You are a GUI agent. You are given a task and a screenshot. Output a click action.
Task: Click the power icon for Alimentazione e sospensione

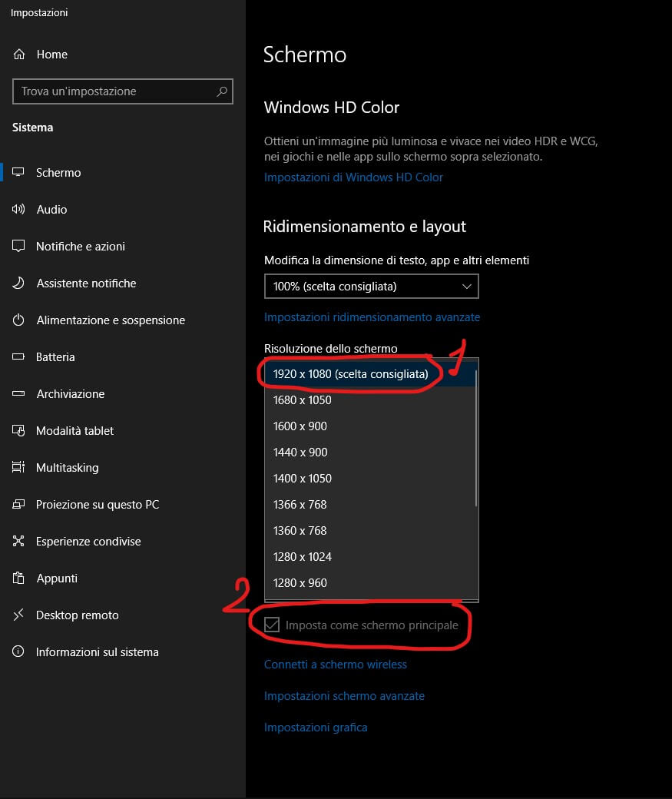click(19, 320)
